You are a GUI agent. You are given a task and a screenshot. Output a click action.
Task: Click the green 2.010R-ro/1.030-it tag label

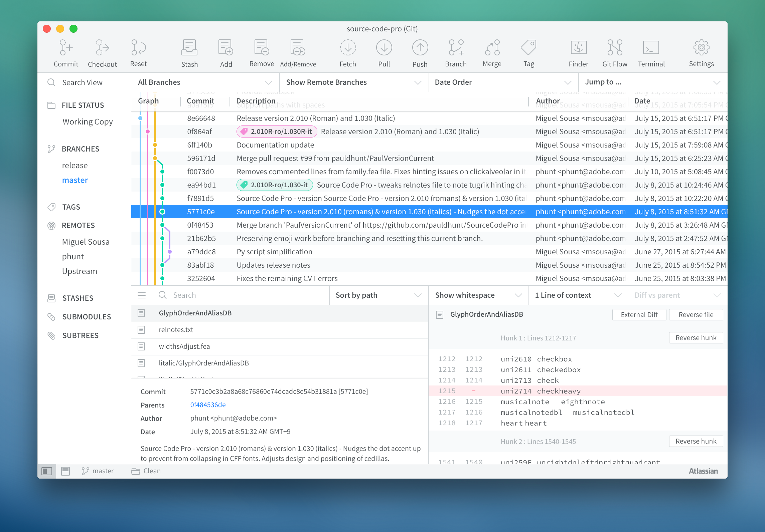pos(275,185)
